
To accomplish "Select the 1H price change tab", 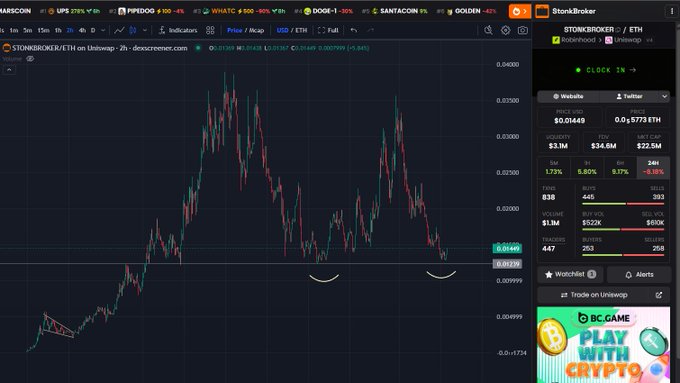I will tap(587, 167).
